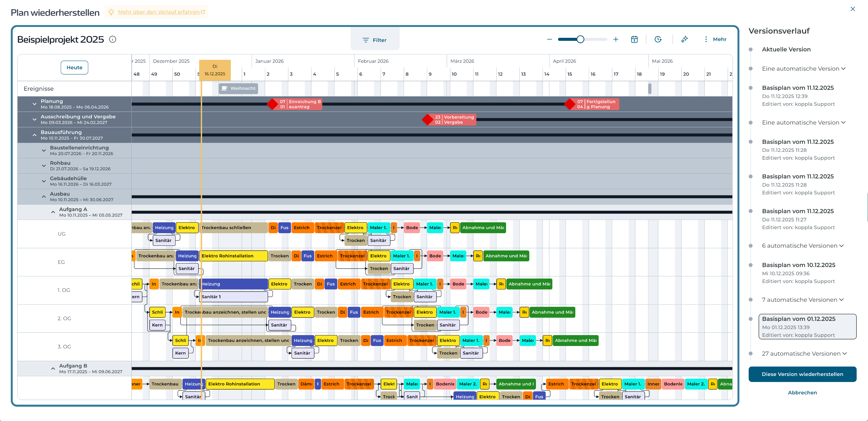This screenshot has height=421, width=868.
Task: Open the calendar date picker icon
Action: (634, 39)
